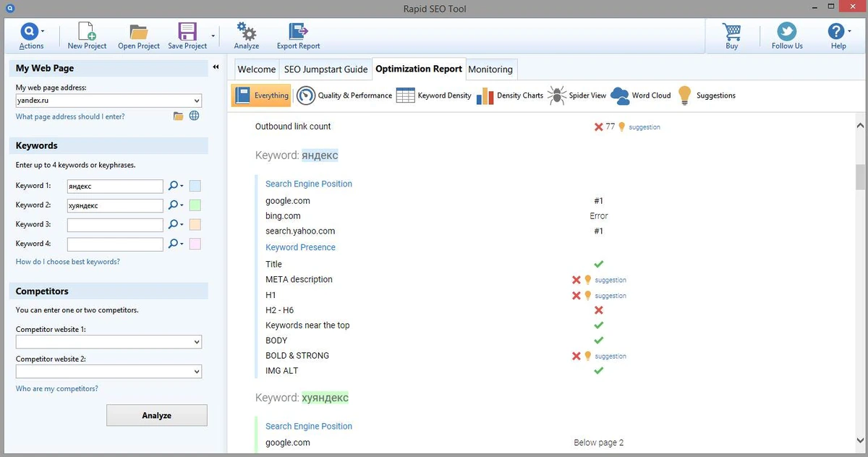Image resolution: width=868 pixels, height=457 pixels.
Task: Click the large Analyze button
Action: coord(157,415)
